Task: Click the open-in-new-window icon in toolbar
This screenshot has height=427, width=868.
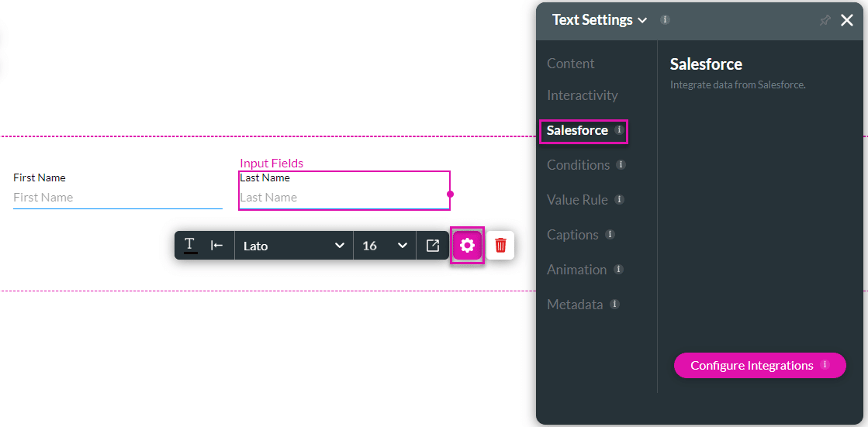Action: tap(433, 245)
